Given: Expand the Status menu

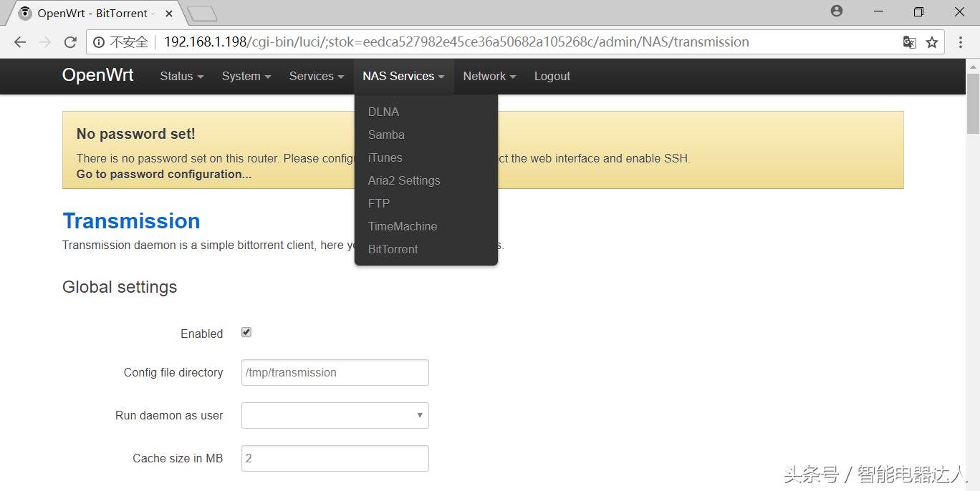Looking at the screenshot, I should (181, 76).
